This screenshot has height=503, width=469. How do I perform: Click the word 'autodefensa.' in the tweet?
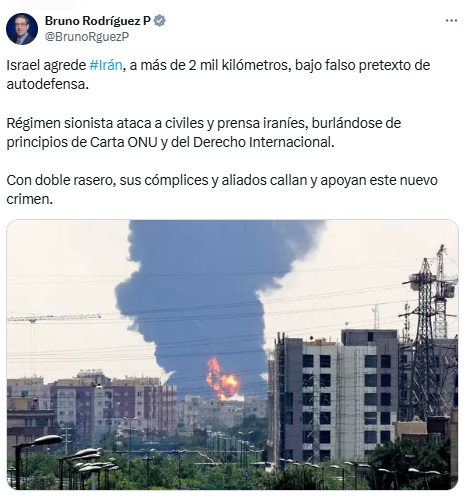click(48, 84)
